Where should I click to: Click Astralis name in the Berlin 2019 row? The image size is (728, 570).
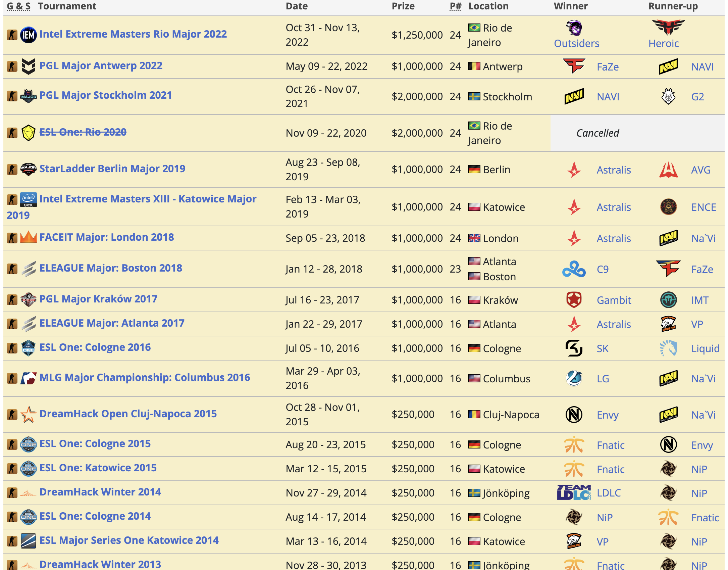tap(614, 170)
